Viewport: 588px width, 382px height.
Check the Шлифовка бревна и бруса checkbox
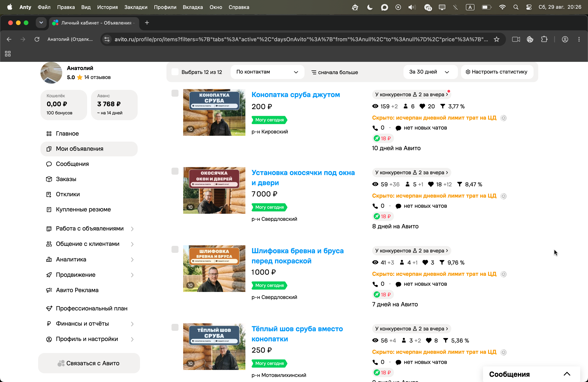pos(175,249)
